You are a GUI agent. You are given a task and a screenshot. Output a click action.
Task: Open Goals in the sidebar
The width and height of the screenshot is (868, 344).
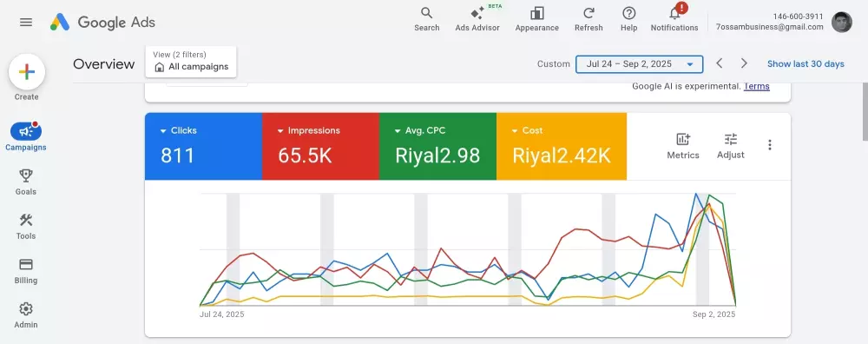[26, 182]
